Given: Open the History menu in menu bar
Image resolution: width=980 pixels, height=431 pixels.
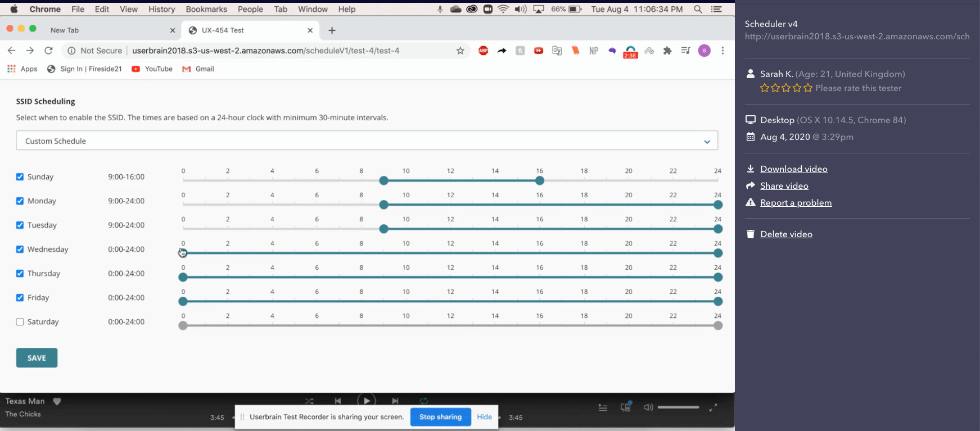Looking at the screenshot, I should coord(161,9).
